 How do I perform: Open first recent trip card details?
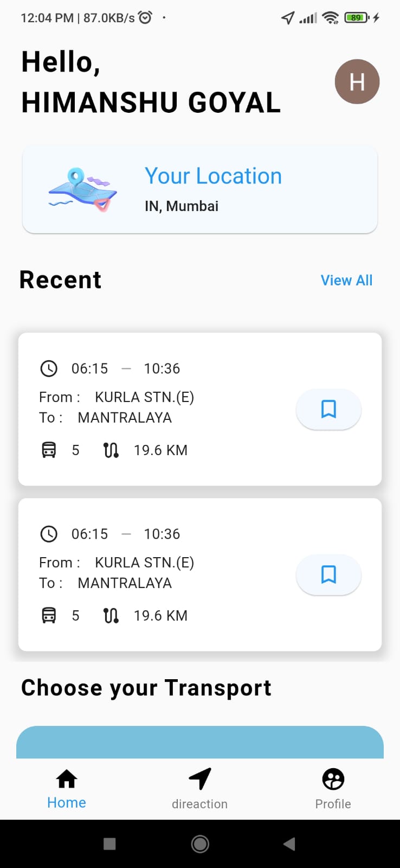(x=200, y=409)
